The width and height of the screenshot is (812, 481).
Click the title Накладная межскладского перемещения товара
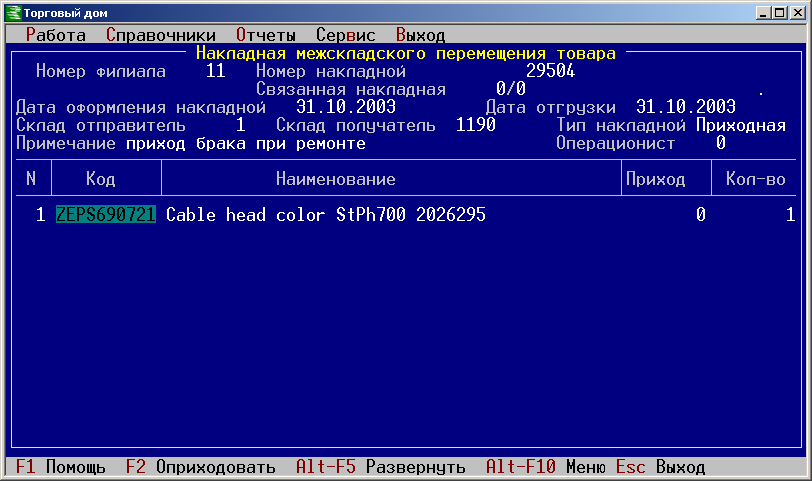tap(405, 53)
